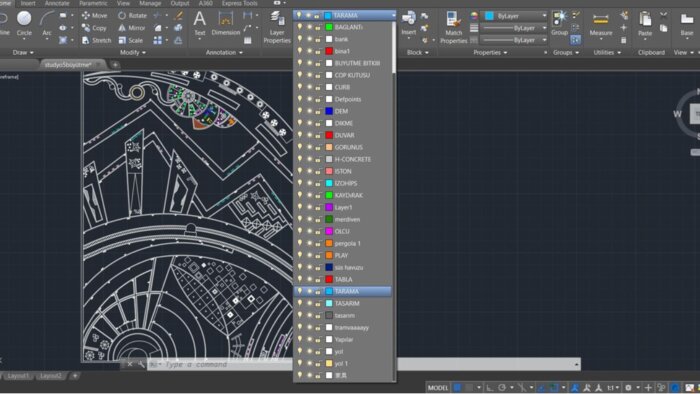Click the layer list scrollbar

[x=394, y=48]
